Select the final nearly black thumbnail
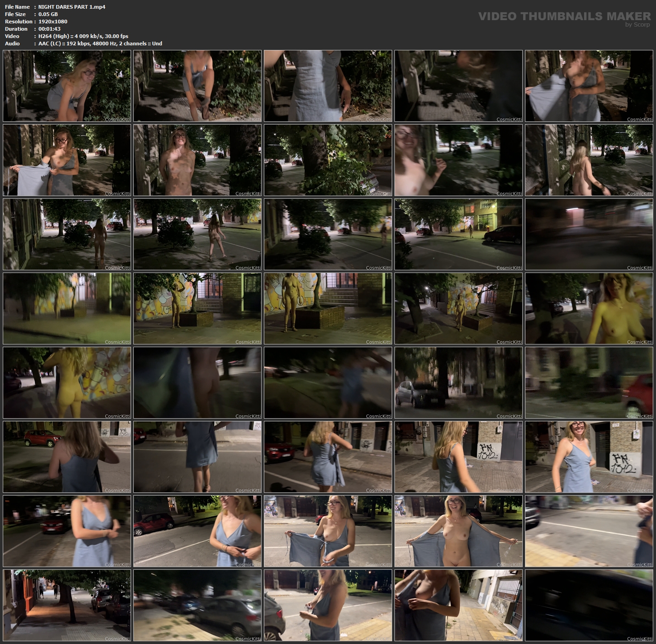Viewport: 656px width, 644px height. coord(589,605)
